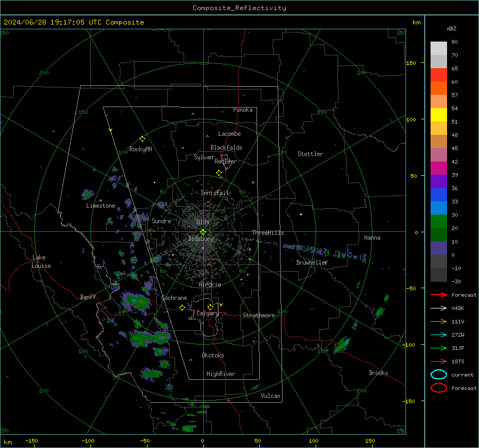Screen dimensions: 479x448
Task: Click the Ponoka city label
Action: 243,110
